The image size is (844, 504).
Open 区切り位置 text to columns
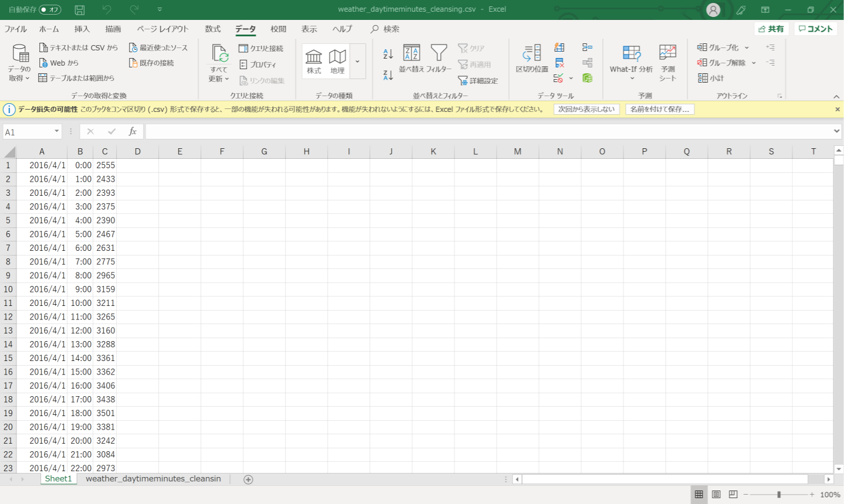[x=532, y=59]
